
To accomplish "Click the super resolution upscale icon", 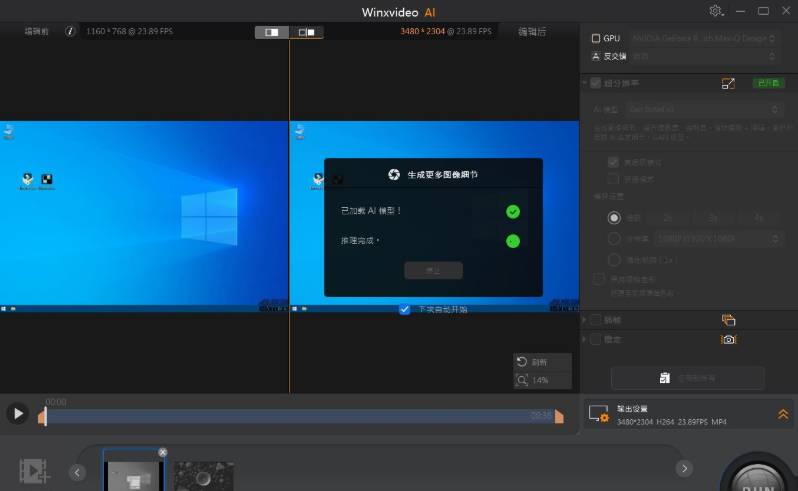I will coord(728,83).
